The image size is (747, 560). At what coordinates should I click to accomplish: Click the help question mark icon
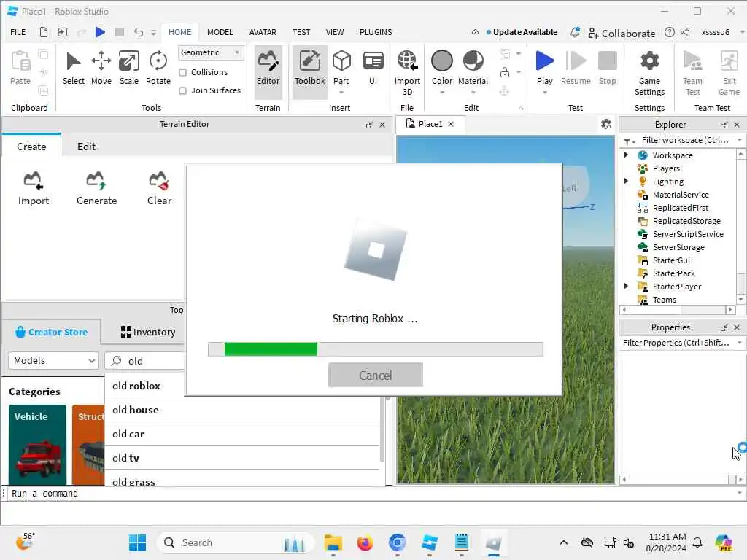[670, 32]
